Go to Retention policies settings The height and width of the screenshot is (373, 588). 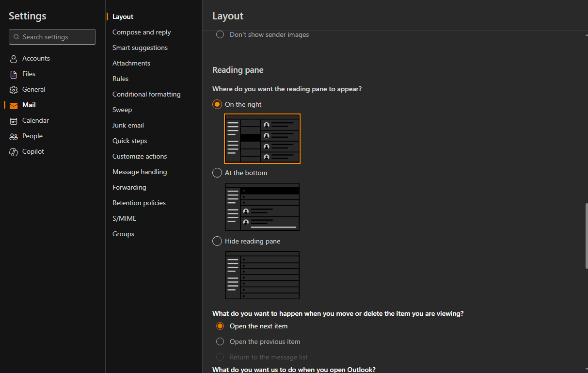(x=139, y=203)
